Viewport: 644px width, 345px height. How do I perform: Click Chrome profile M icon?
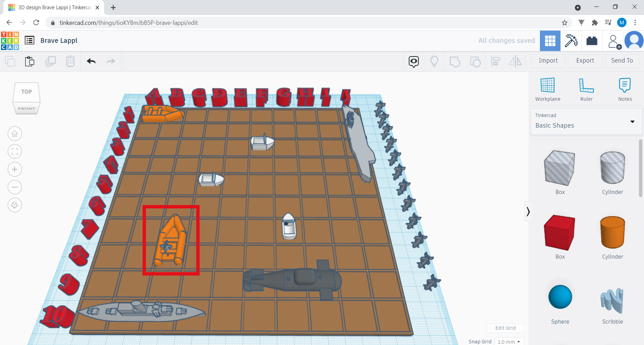pyautogui.click(x=622, y=22)
